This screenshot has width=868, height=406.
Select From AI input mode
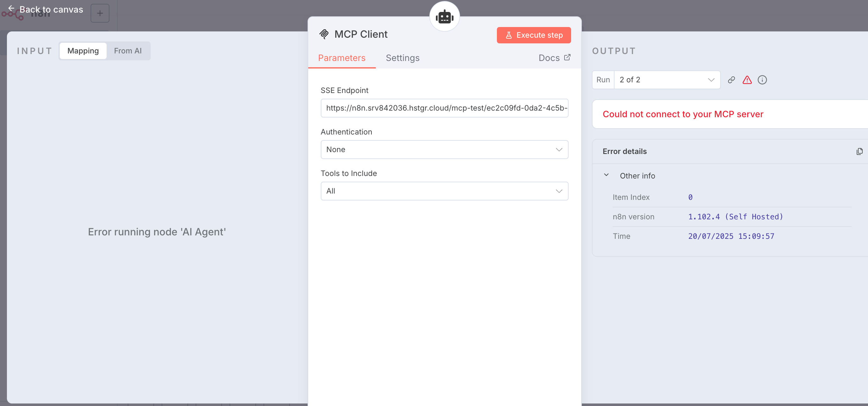(128, 51)
